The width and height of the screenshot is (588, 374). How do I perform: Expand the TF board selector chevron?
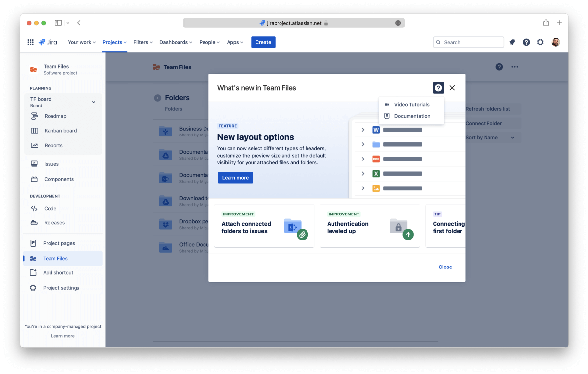[93, 102]
